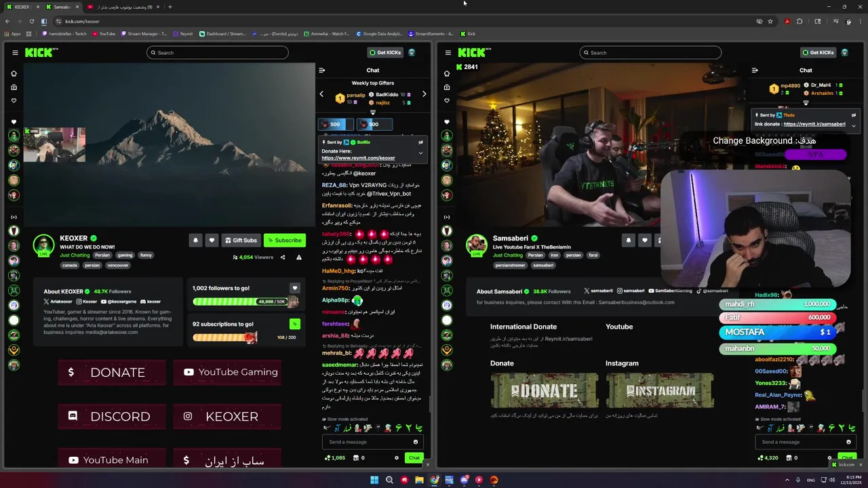The height and width of the screenshot is (488, 868).
Task: Open the hamburger menu in the KEOXER Kick window
Action: [15, 53]
